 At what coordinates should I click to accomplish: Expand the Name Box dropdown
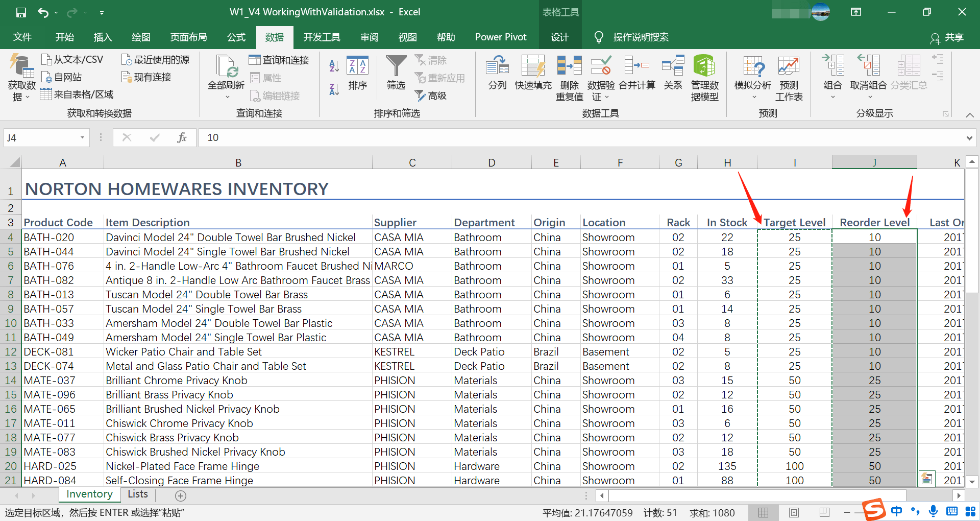click(x=82, y=137)
